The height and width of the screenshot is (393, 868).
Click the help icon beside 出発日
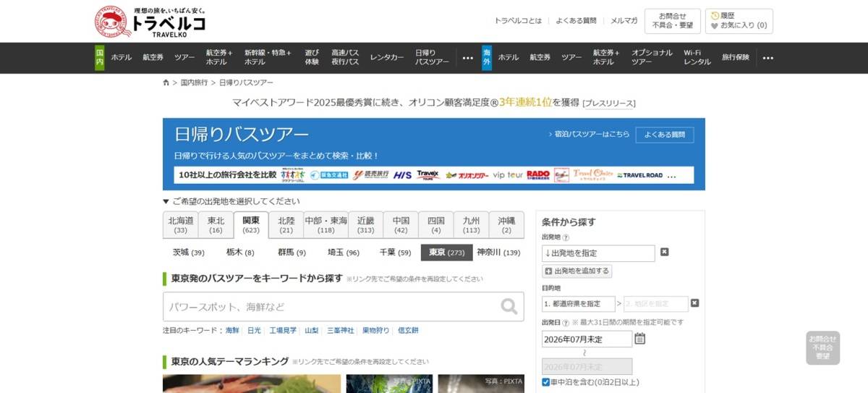pos(566,322)
